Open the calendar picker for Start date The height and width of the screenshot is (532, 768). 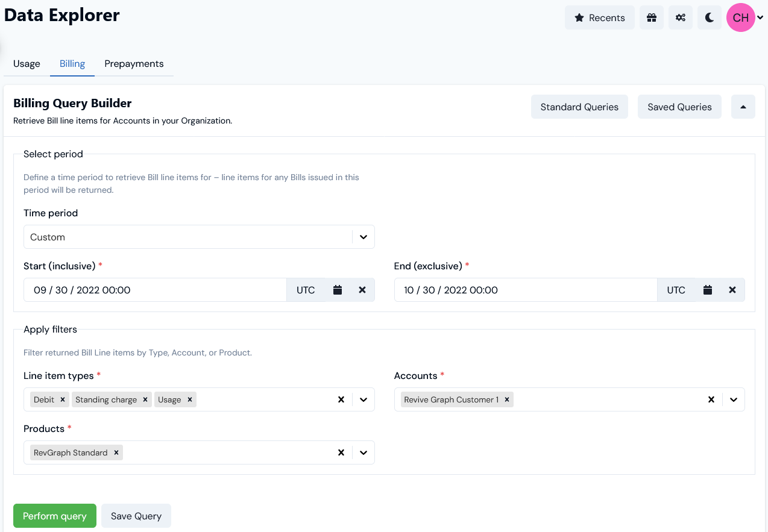(x=338, y=290)
